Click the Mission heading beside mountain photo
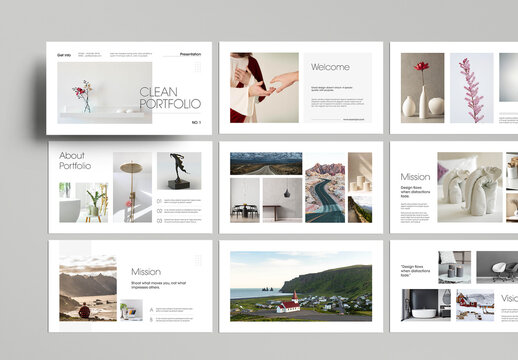Viewport: 518px width, 360px height. (x=146, y=272)
